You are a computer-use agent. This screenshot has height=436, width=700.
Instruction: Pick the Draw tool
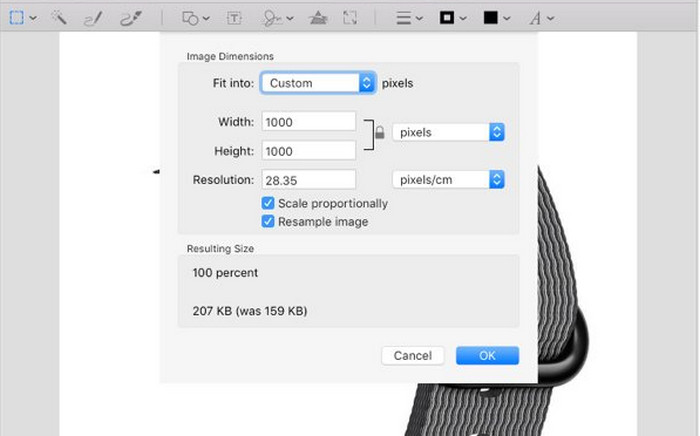pyautogui.click(x=130, y=18)
